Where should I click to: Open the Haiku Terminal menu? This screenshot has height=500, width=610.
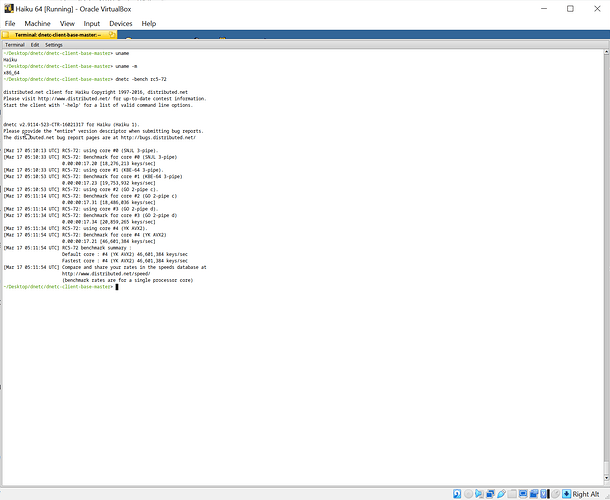click(15, 45)
